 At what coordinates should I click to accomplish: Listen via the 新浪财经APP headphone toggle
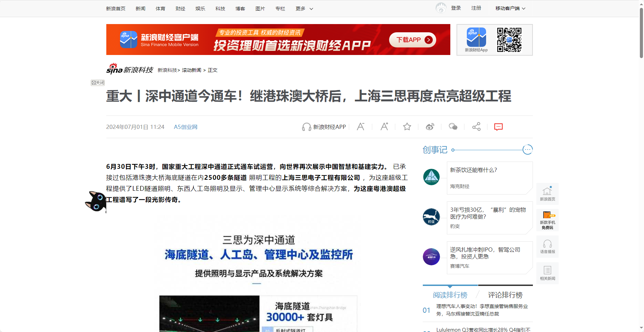click(x=323, y=126)
